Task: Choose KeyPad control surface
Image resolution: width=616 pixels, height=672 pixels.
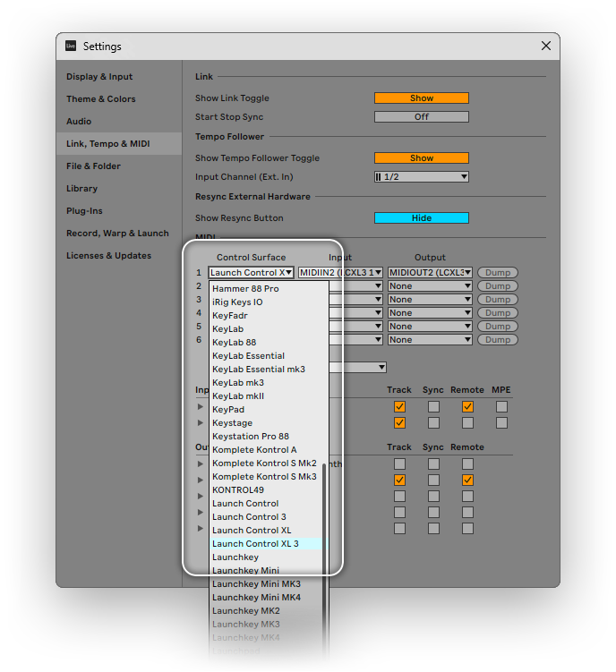Action: [x=268, y=410]
